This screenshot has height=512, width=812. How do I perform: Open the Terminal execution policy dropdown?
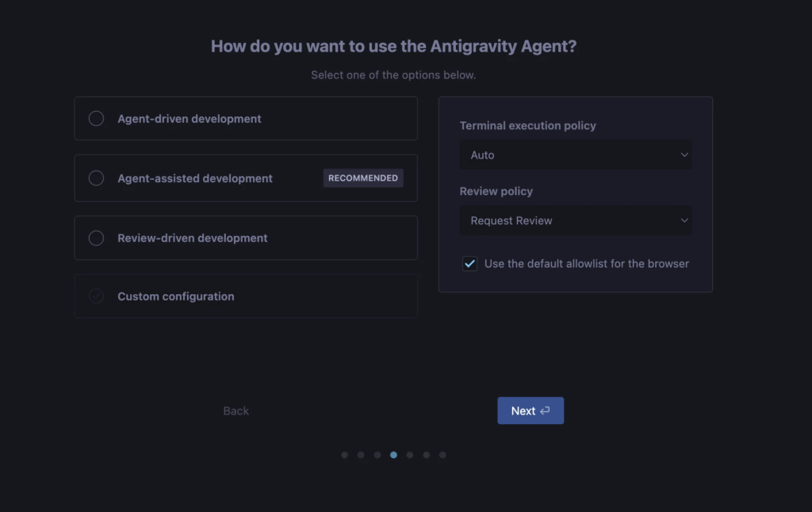(575, 155)
